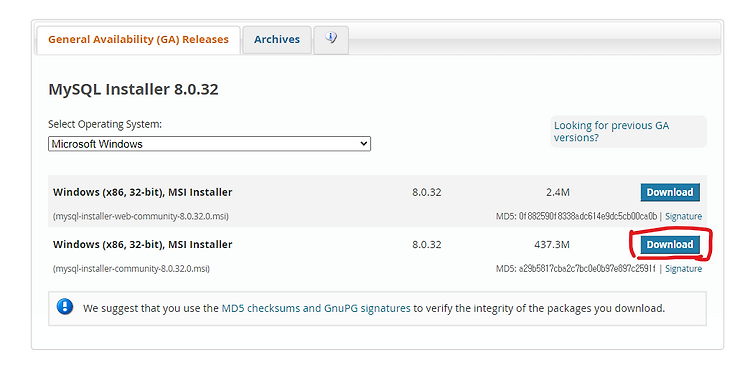
Task: Open the Select Operating System dropdown
Action: tap(210, 143)
